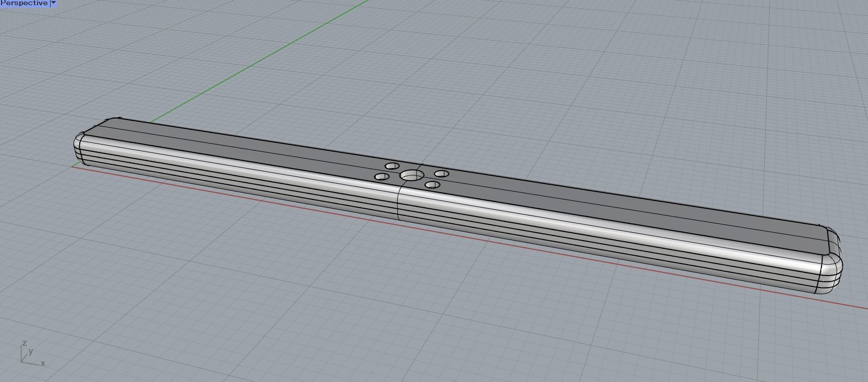This screenshot has height=382, width=868.
Task: Click the Perspective viewport title label
Action: 24,3
